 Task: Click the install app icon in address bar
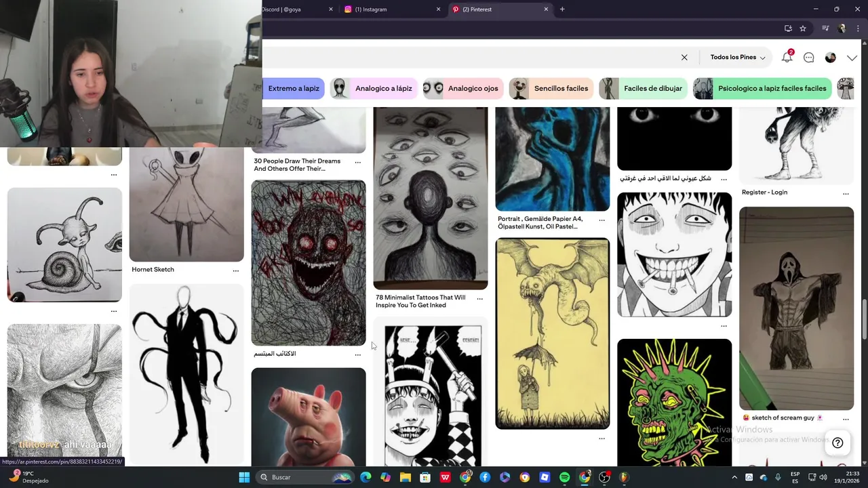coord(788,28)
